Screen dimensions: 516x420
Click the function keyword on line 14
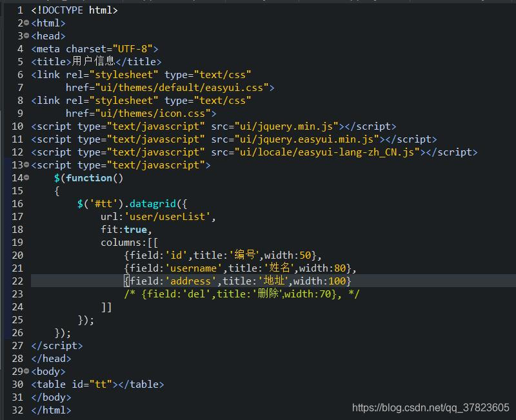(x=89, y=178)
